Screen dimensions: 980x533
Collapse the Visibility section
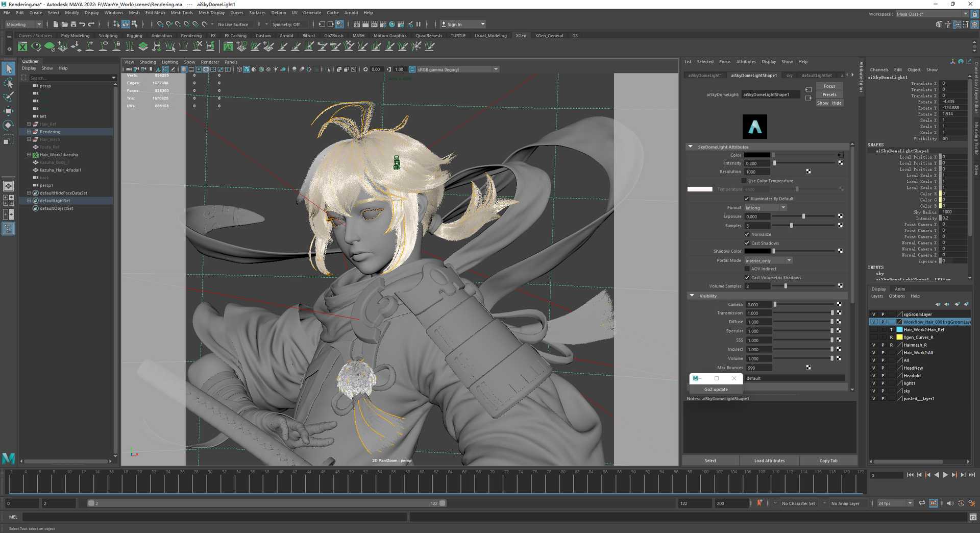(692, 296)
